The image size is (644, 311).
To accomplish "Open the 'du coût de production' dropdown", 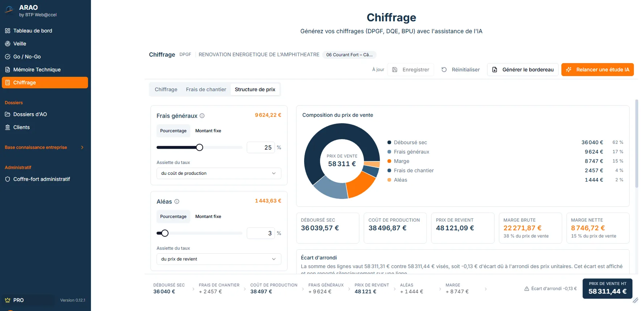I will [x=219, y=173].
